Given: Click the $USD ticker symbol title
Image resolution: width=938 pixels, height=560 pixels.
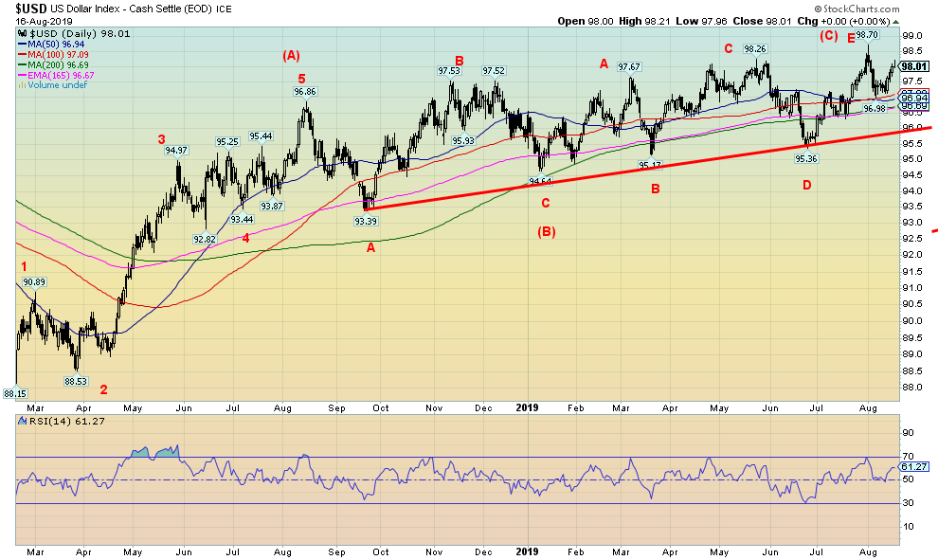Looking at the screenshot, I should pyautogui.click(x=24, y=8).
